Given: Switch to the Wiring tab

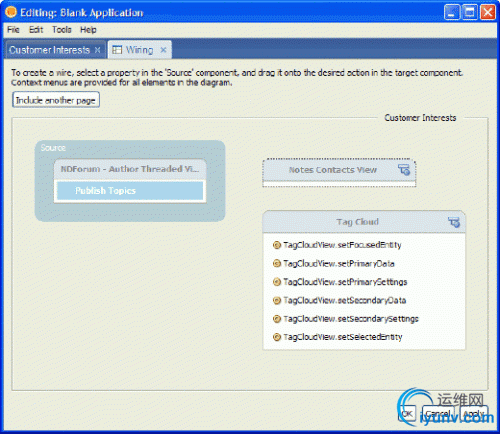Looking at the screenshot, I should (139, 50).
